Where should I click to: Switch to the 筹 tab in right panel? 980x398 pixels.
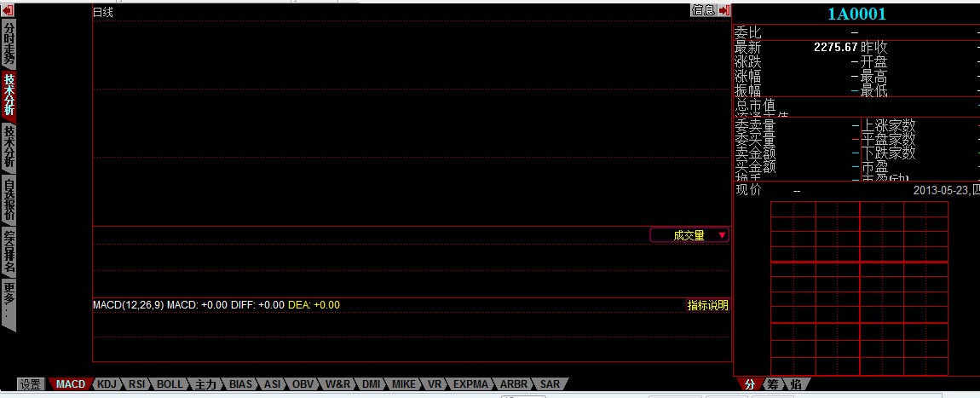(x=772, y=384)
